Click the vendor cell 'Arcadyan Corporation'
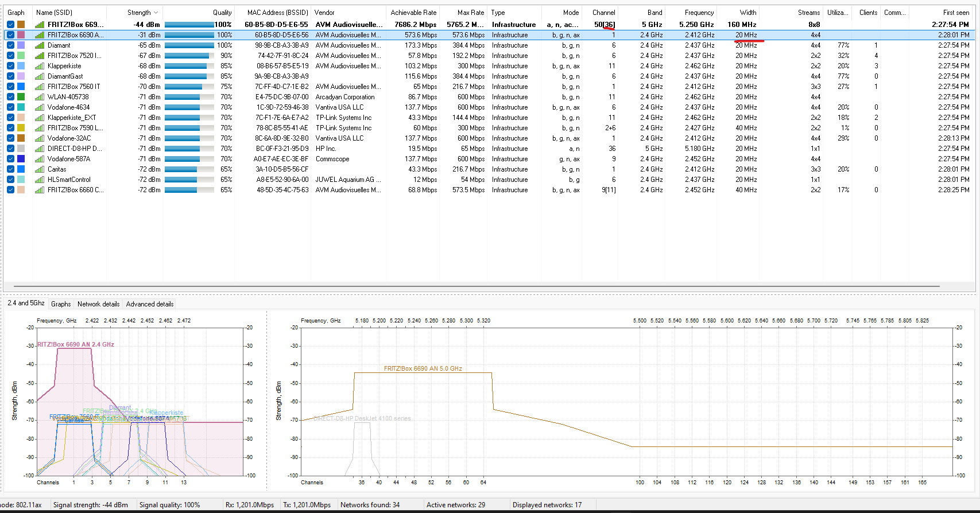Viewport: 980px width, 513px height. 345,97
